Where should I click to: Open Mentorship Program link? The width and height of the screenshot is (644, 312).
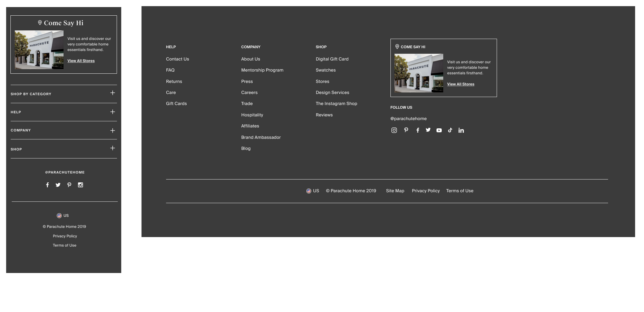coord(262,70)
